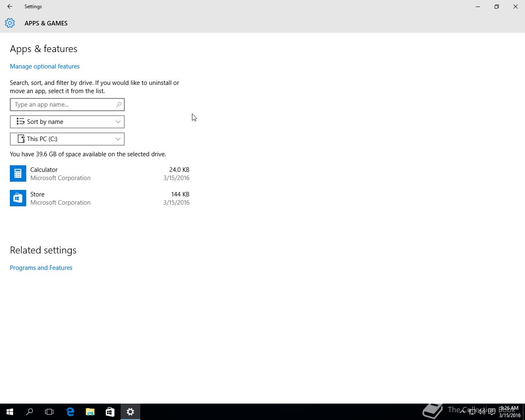525x420 pixels.
Task: Close the Settings window
Action: pyautogui.click(x=516, y=7)
